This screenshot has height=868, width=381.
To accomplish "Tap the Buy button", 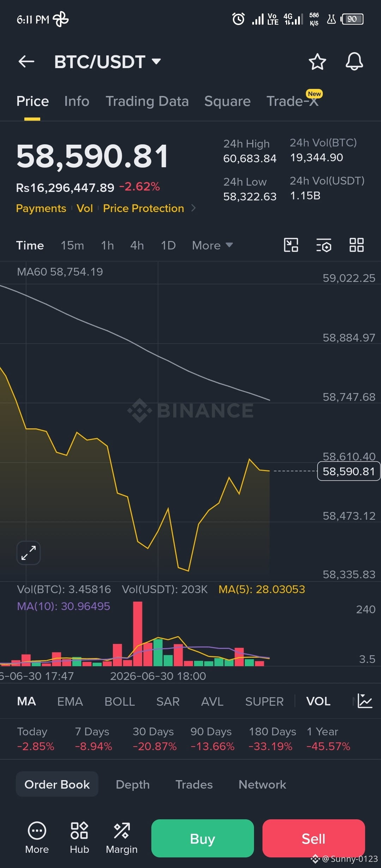I will point(202,838).
